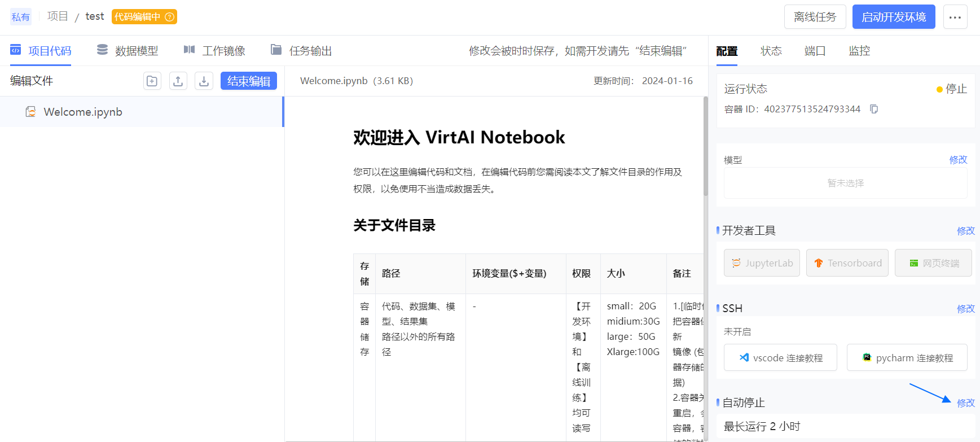The height and width of the screenshot is (442, 980).
Task: Click the new folder icon button
Action: click(152, 81)
